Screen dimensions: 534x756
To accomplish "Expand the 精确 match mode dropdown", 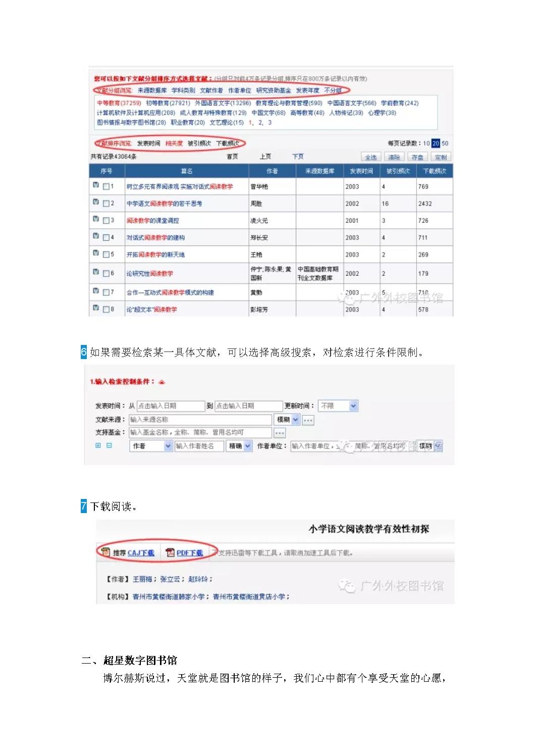I will (247, 446).
